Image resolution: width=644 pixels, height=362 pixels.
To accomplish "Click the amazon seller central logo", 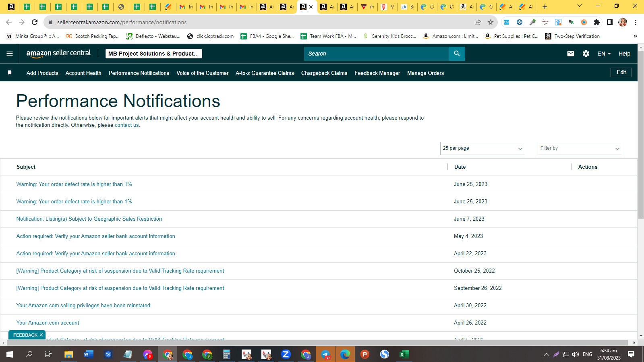I will 58,54.
